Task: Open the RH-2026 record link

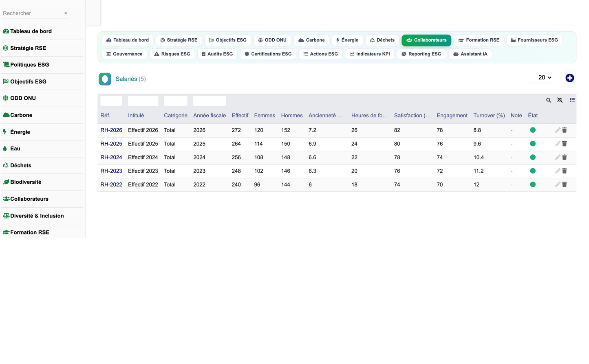Action: (x=111, y=130)
